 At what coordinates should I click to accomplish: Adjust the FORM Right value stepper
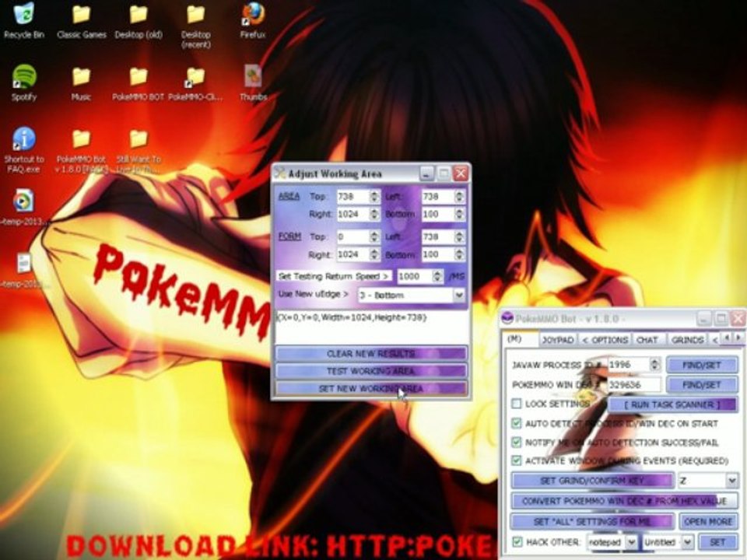click(374, 254)
